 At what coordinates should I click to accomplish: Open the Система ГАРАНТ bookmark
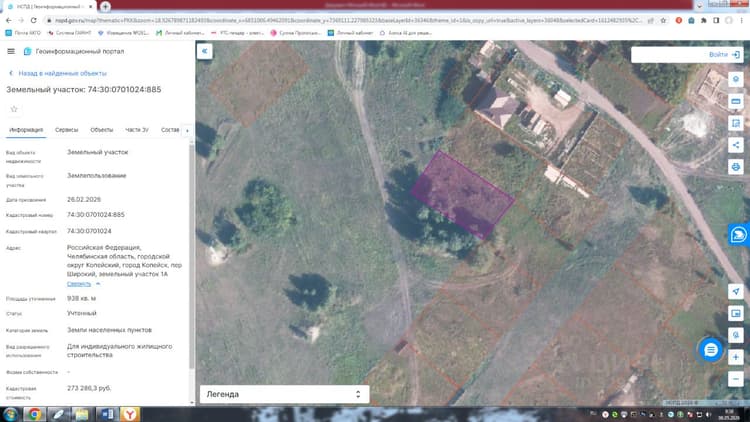69,33
